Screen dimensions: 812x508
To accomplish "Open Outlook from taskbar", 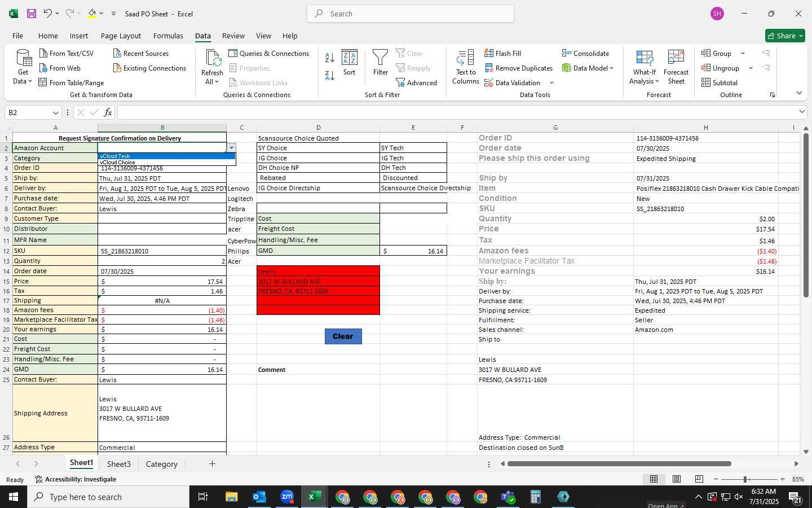I will [259, 497].
